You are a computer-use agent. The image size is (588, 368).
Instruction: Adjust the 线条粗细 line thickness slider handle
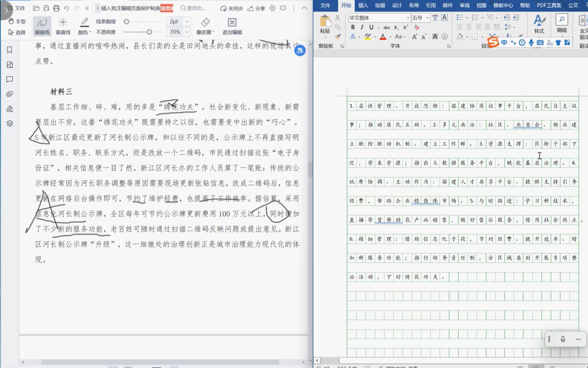point(126,21)
